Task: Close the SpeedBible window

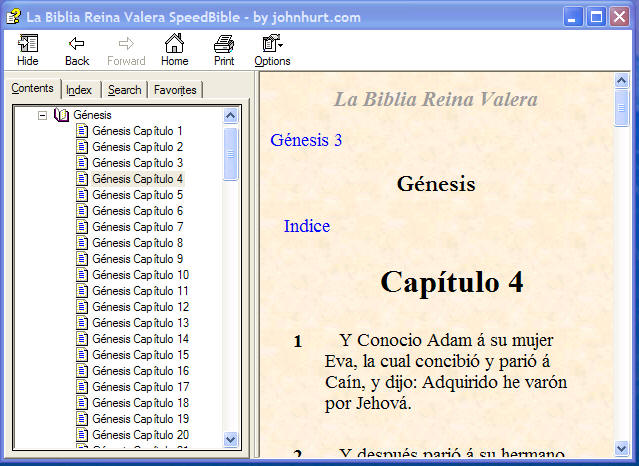Action: [x=620, y=17]
